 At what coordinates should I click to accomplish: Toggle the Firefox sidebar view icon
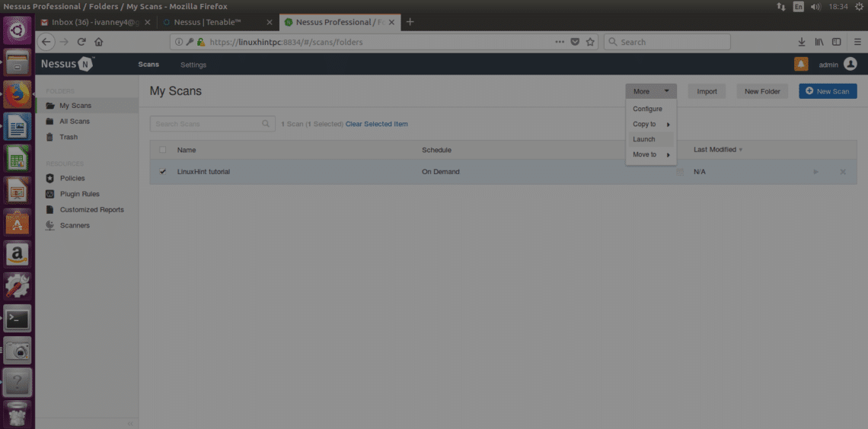point(837,42)
